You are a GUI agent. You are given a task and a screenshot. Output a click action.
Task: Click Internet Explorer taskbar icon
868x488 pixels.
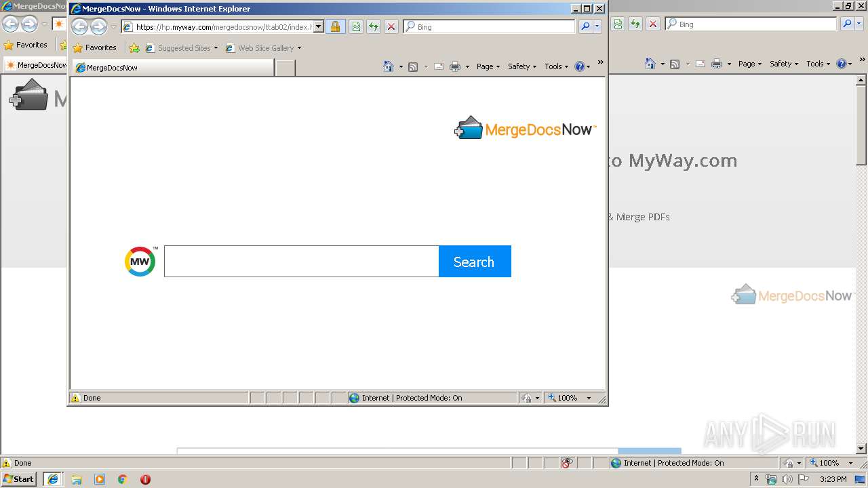(53, 479)
